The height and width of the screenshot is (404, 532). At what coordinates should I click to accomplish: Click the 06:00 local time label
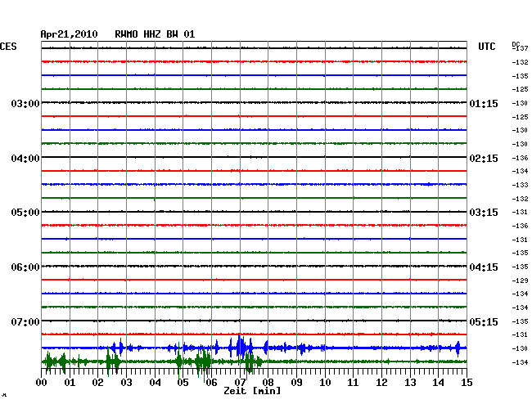point(25,267)
